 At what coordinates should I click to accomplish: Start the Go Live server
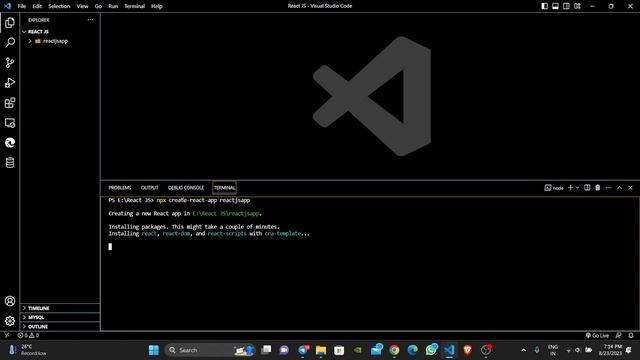pos(597,335)
